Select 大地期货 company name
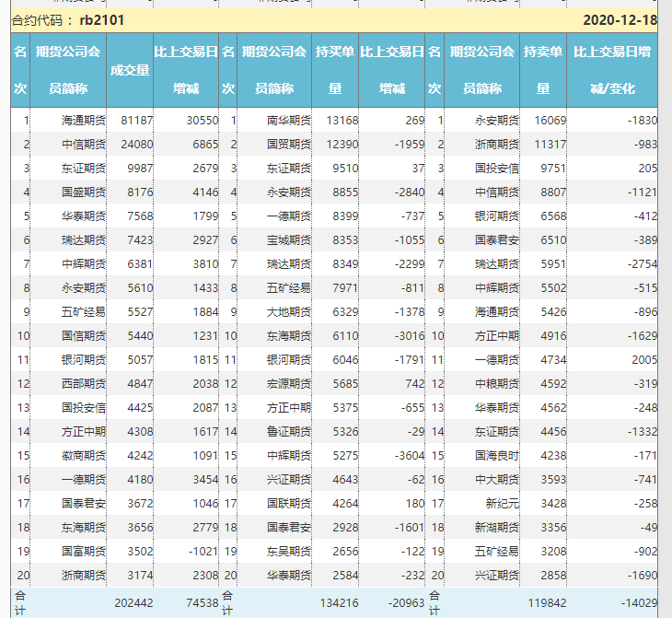This screenshot has height=618, width=672. 289,312
